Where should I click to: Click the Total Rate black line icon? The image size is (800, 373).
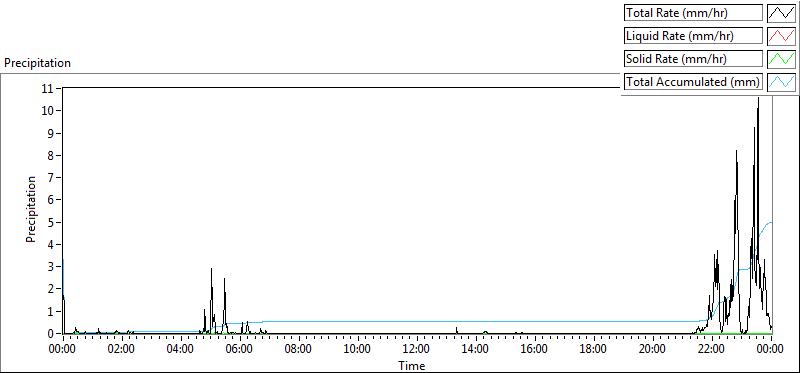click(x=781, y=13)
